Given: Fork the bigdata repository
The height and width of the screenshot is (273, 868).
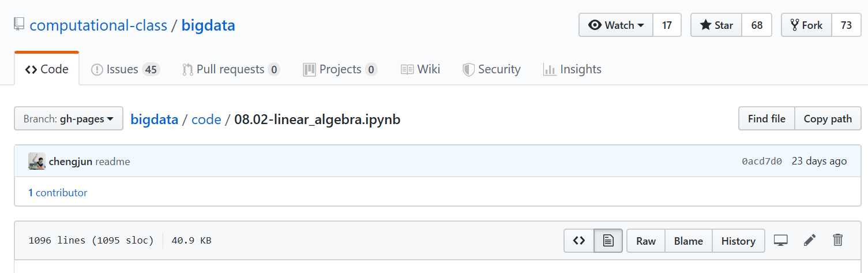Looking at the screenshot, I should tap(806, 25).
